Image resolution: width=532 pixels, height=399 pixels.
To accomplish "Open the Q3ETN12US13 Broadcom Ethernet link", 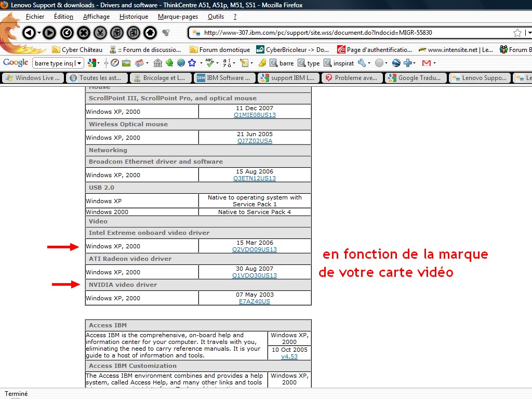I will click(x=255, y=178).
